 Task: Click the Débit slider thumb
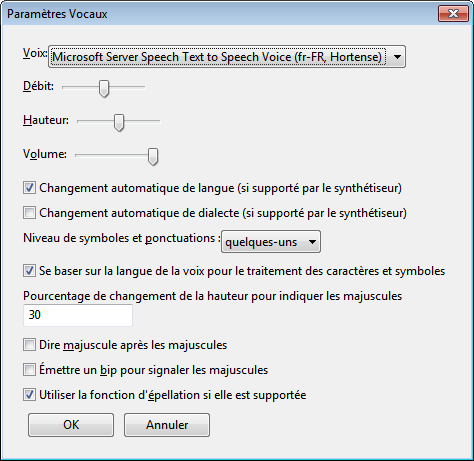104,88
